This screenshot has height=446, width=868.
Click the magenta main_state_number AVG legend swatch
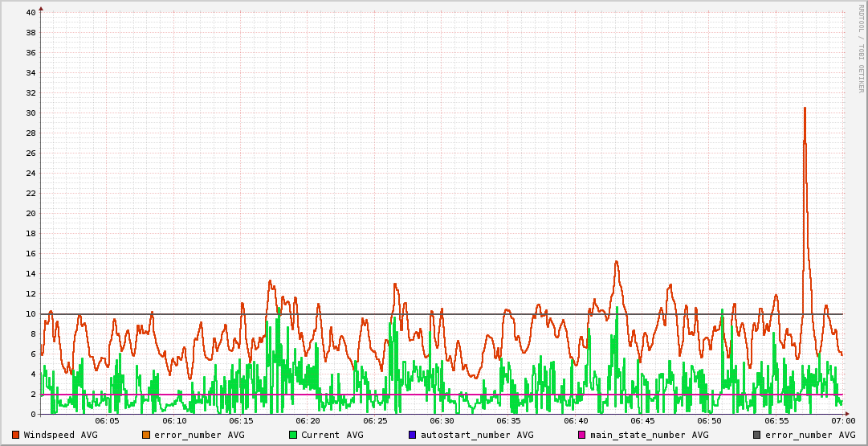582,435
